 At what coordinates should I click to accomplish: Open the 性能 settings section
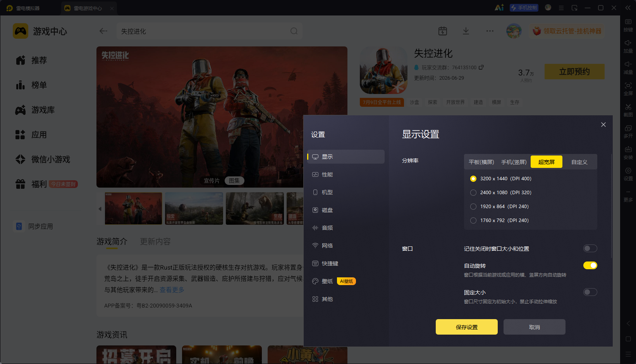[346, 174]
